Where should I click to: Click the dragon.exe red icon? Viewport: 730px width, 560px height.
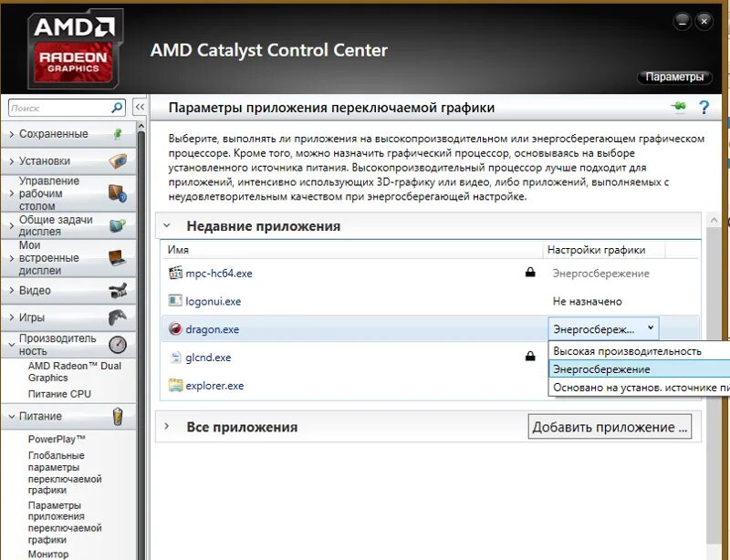[175, 329]
